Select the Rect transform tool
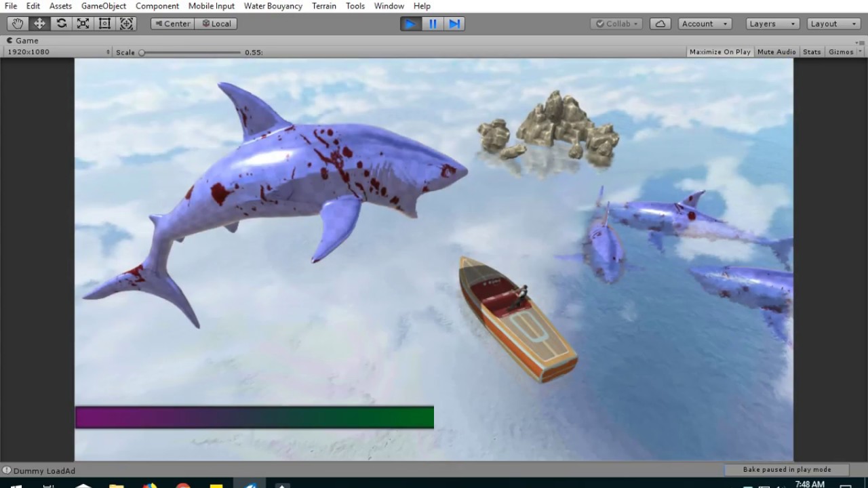This screenshot has width=868, height=488. click(104, 23)
